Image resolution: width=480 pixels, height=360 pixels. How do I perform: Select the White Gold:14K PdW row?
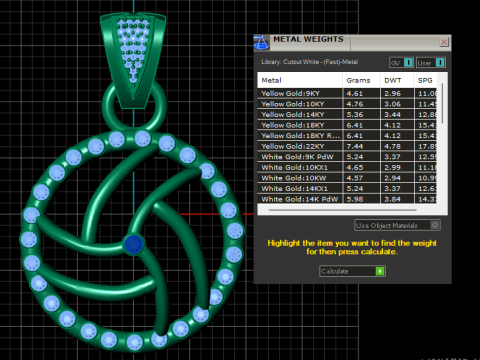[x=347, y=199]
